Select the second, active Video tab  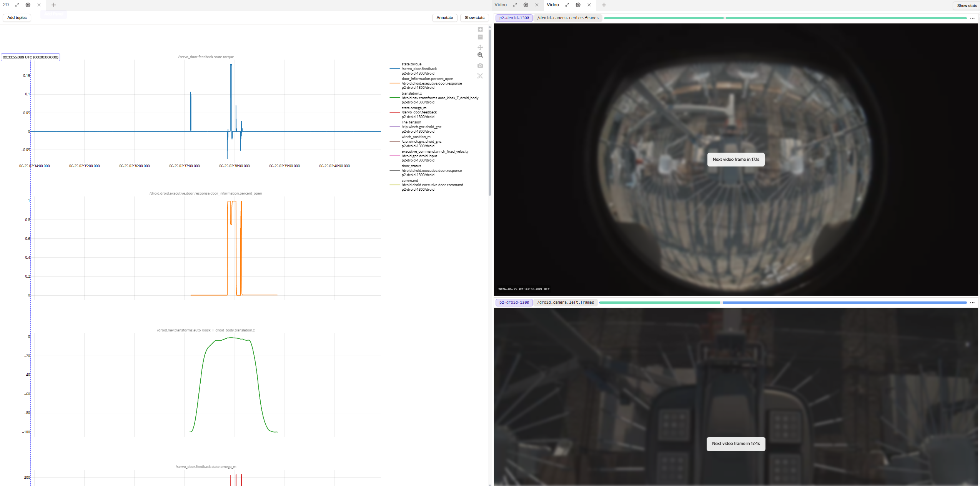coord(553,5)
